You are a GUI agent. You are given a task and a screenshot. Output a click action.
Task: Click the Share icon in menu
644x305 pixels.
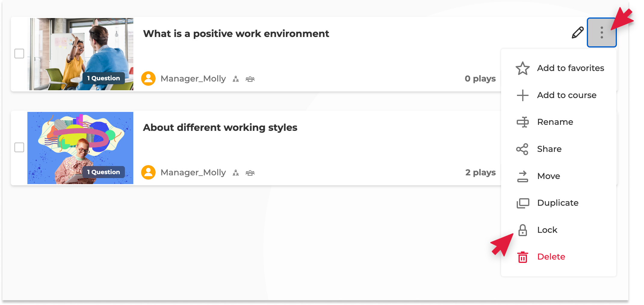tap(522, 149)
